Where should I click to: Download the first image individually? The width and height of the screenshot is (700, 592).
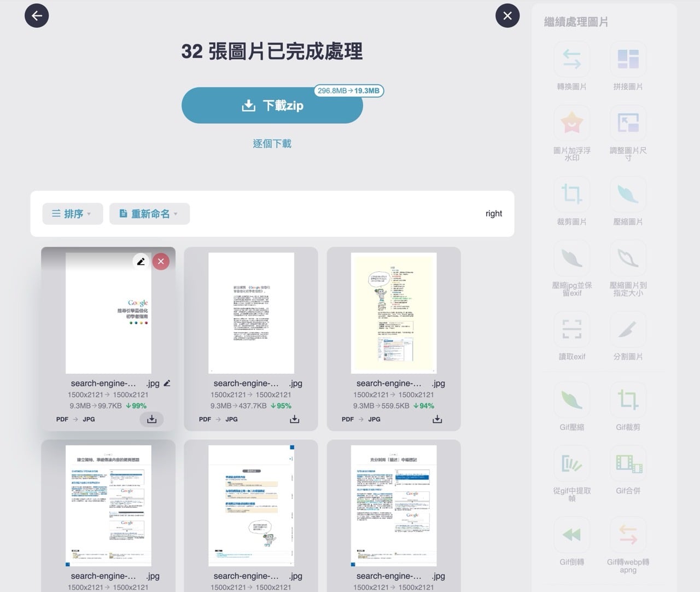point(151,420)
